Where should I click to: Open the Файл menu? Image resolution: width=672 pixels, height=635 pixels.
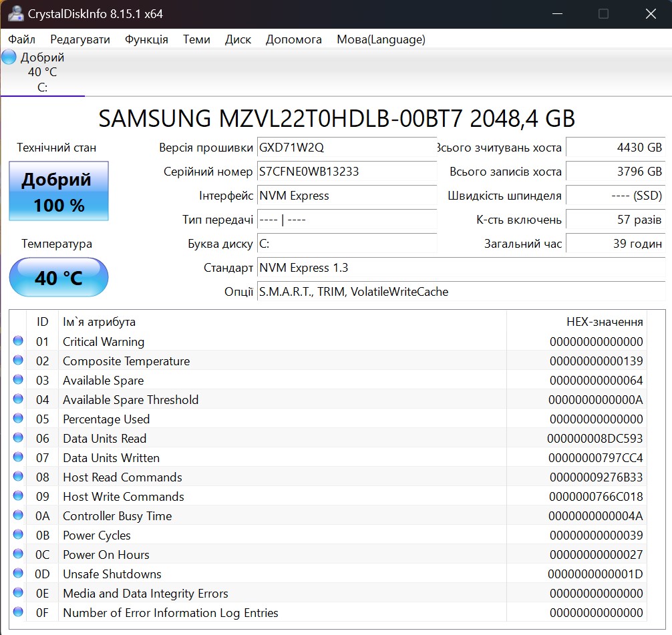[22, 39]
